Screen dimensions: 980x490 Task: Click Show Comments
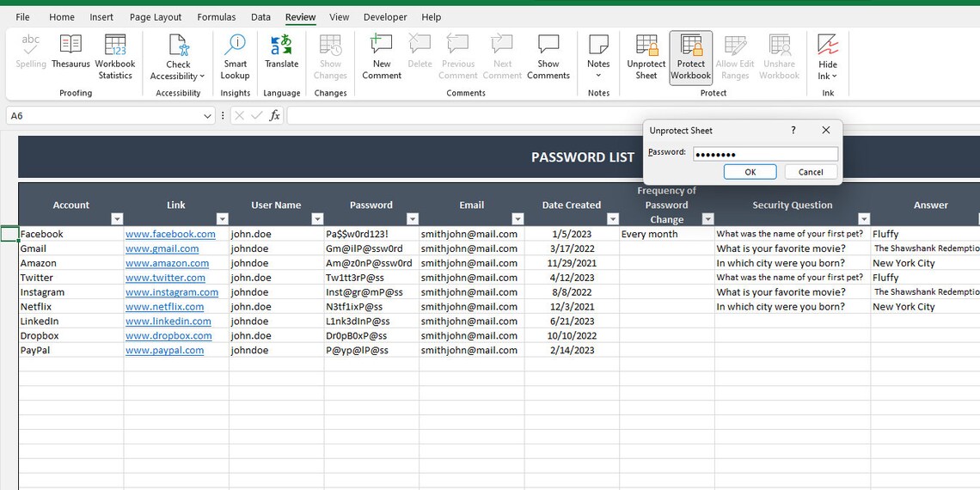(x=548, y=57)
